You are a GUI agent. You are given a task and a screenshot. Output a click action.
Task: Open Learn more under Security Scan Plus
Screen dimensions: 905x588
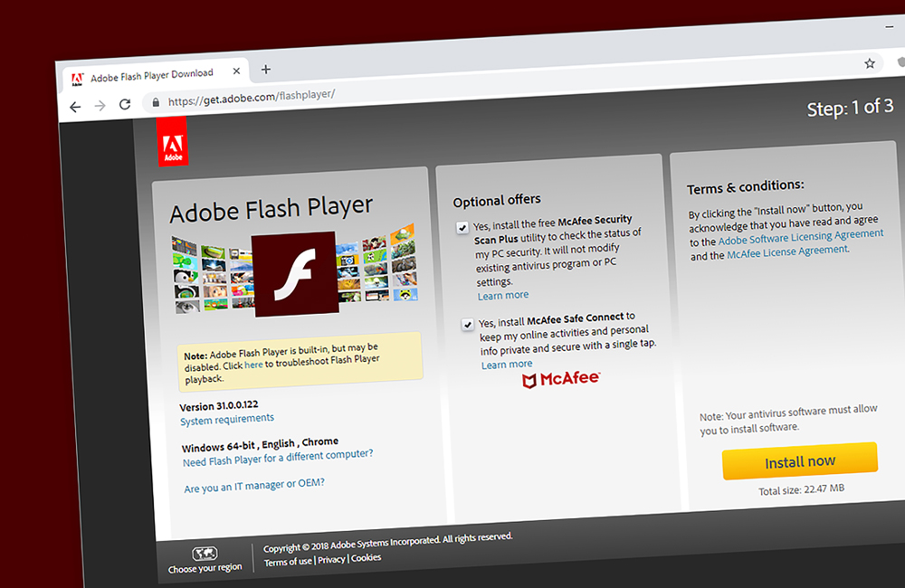502,296
